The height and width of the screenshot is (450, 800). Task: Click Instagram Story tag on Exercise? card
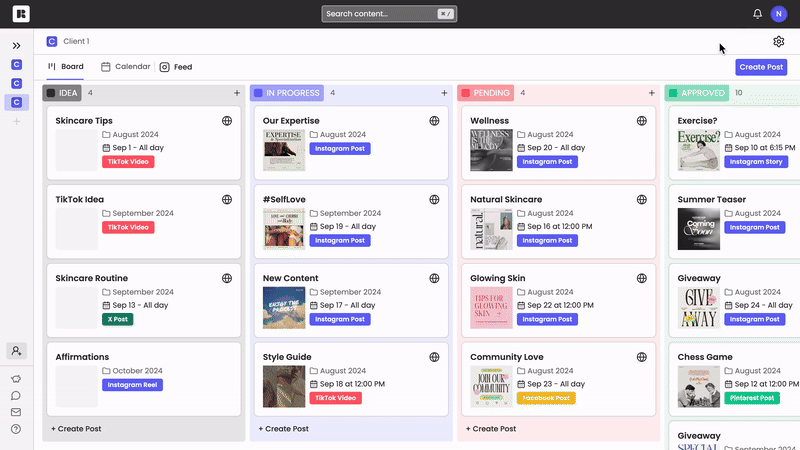pos(756,162)
